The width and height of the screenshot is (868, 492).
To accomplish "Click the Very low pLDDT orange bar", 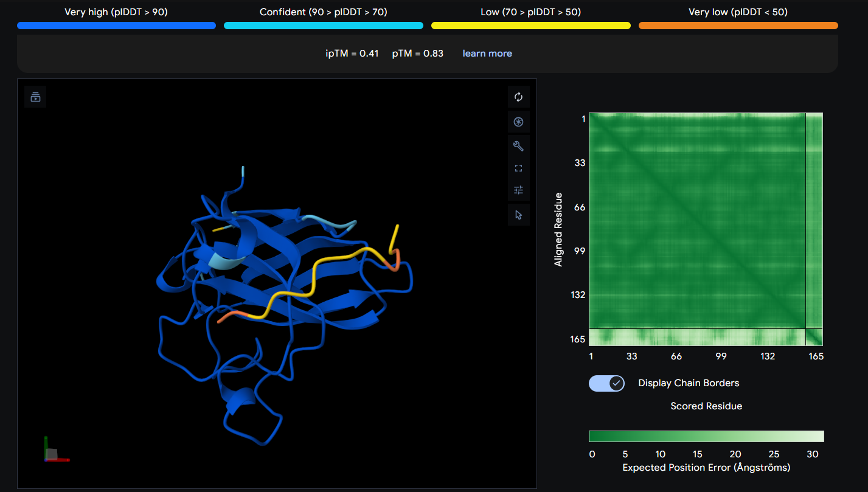I will [738, 26].
